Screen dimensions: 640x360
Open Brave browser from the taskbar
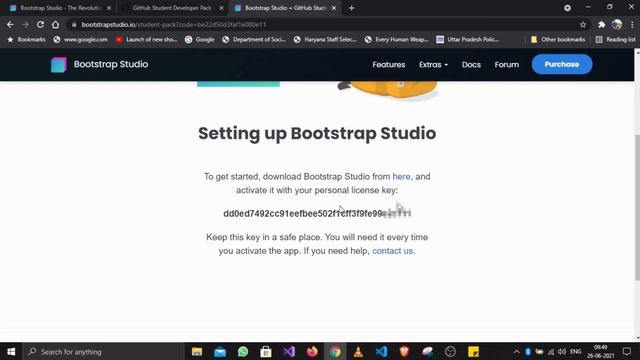click(x=404, y=351)
